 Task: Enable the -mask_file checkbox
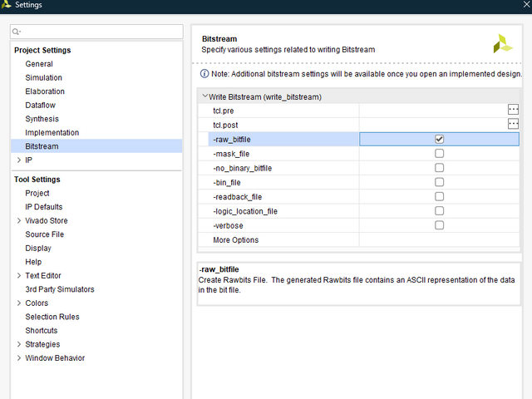click(x=439, y=154)
